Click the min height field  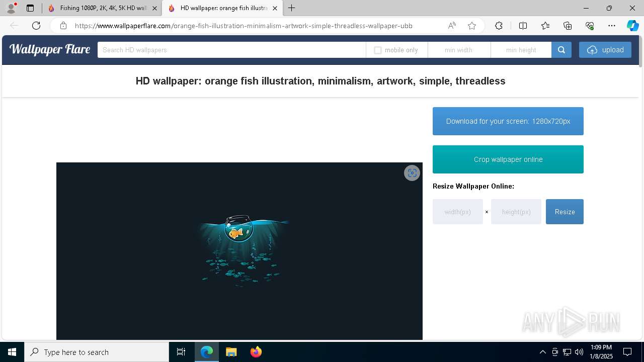point(521,50)
